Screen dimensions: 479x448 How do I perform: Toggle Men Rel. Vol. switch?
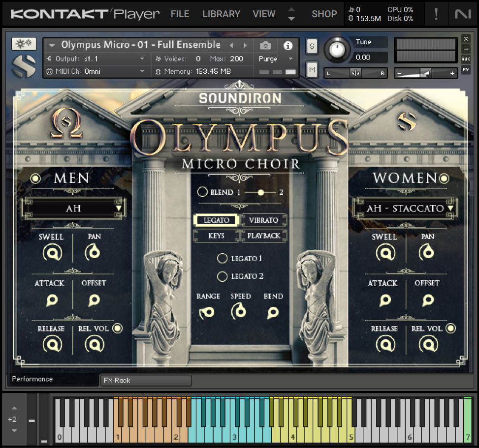click(x=118, y=329)
